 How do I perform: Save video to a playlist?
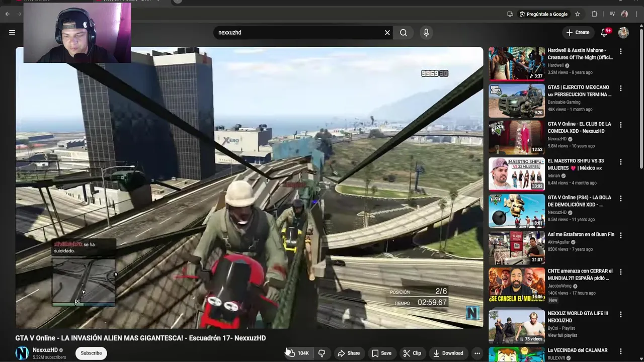pos(381,353)
